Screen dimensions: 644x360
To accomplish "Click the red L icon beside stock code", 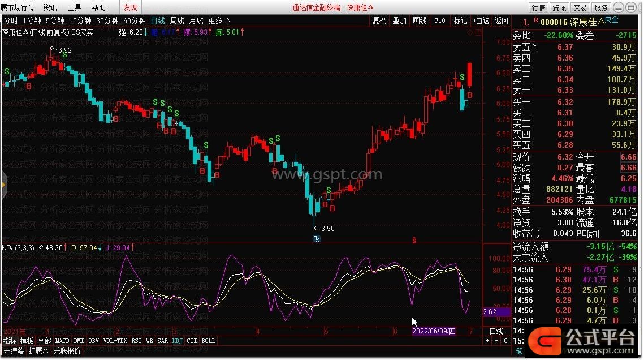I will 526,23.
